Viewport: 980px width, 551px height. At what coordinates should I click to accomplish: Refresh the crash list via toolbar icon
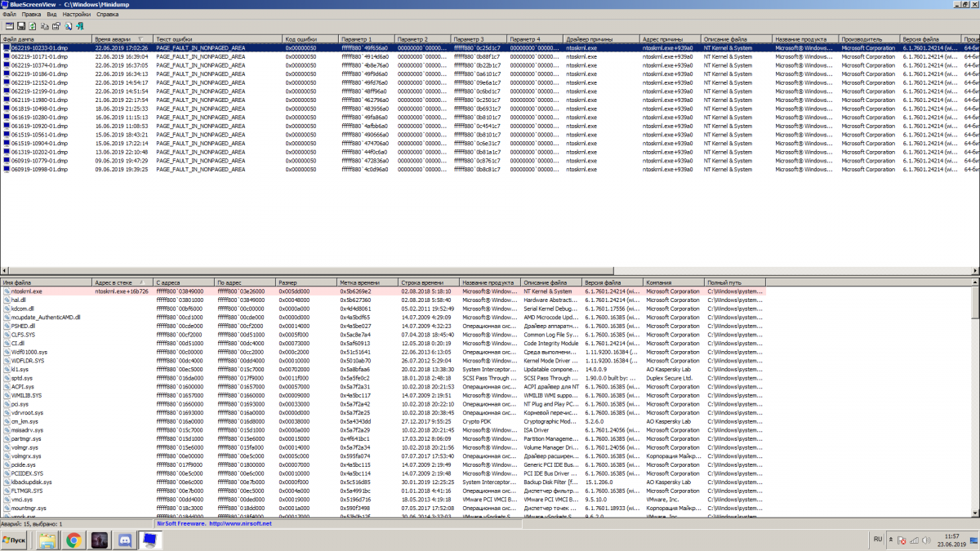pos(33,27)
